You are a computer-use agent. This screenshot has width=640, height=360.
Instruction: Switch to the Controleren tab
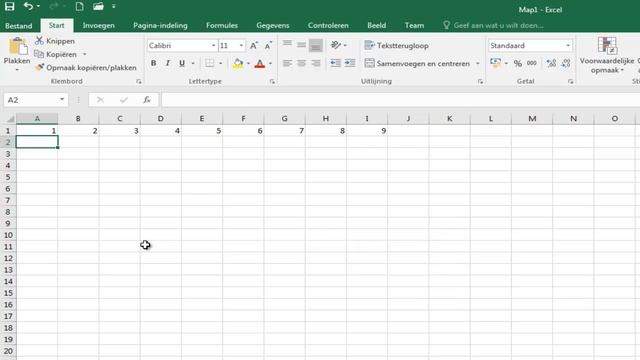pyautogui.click(x=328, y=25)
